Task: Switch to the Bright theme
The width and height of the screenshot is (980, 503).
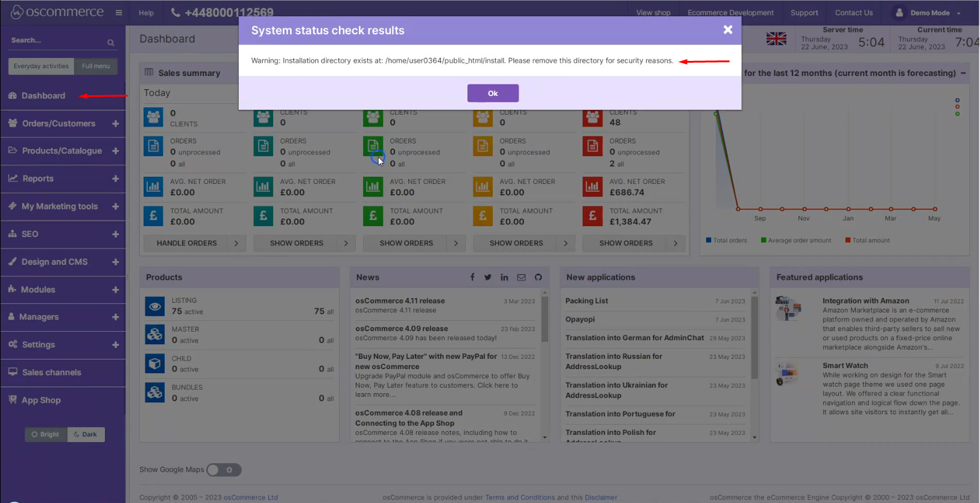Action: click(x=46, y=434)
